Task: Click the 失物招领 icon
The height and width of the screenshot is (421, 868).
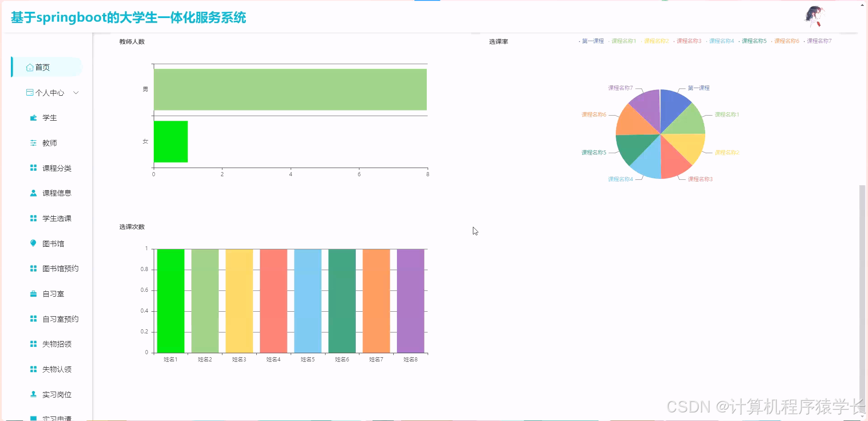Action: point(33,344)
